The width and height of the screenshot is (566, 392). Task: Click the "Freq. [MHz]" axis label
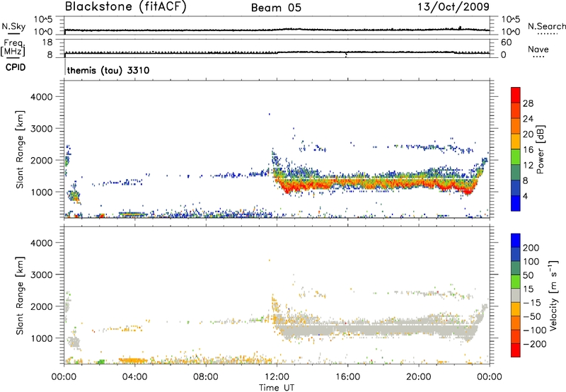click(13, 47)
